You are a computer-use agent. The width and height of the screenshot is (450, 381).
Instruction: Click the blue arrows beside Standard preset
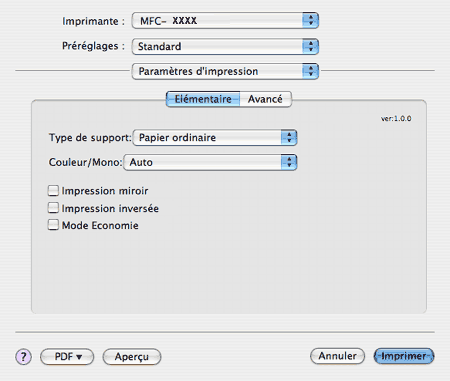(310, 46)
